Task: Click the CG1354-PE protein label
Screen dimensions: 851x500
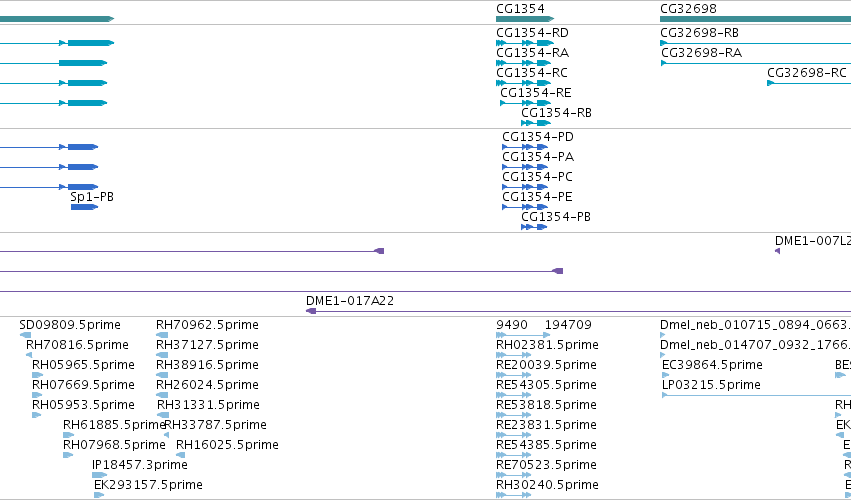Action: click(x=537, y=197)
